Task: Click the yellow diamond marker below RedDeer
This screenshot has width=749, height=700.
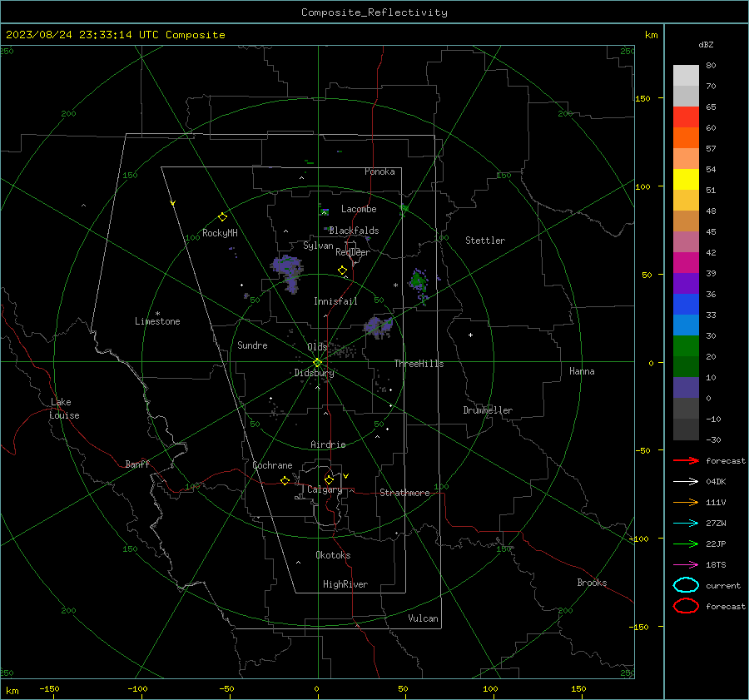Action: click(342, 271)
